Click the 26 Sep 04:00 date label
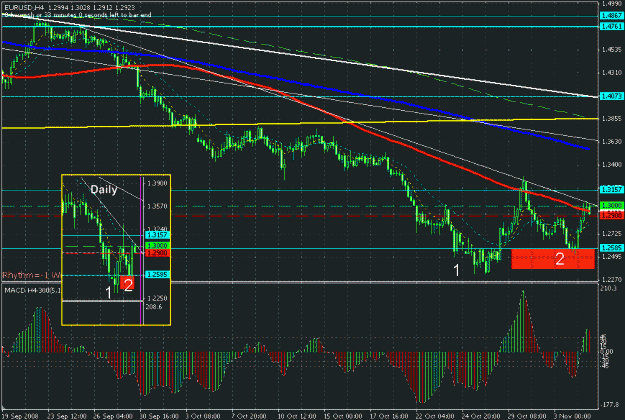The image size is (625, 420). click(113, 416)
